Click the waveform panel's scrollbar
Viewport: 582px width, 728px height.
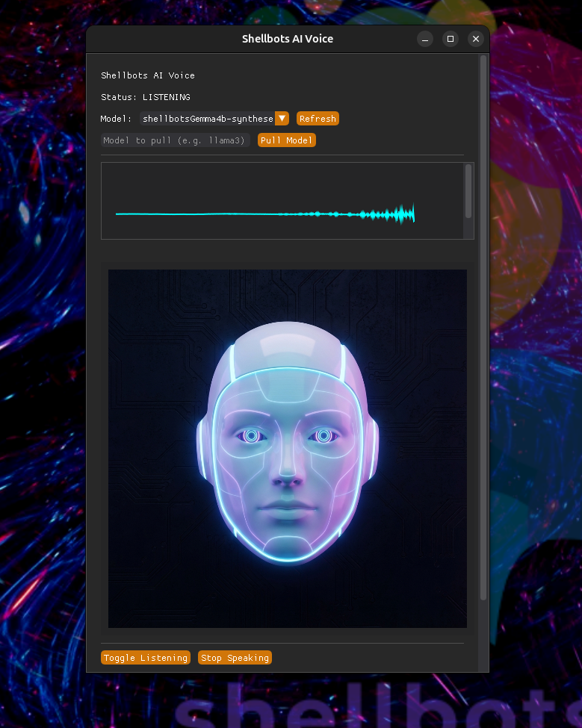point(468,191)
